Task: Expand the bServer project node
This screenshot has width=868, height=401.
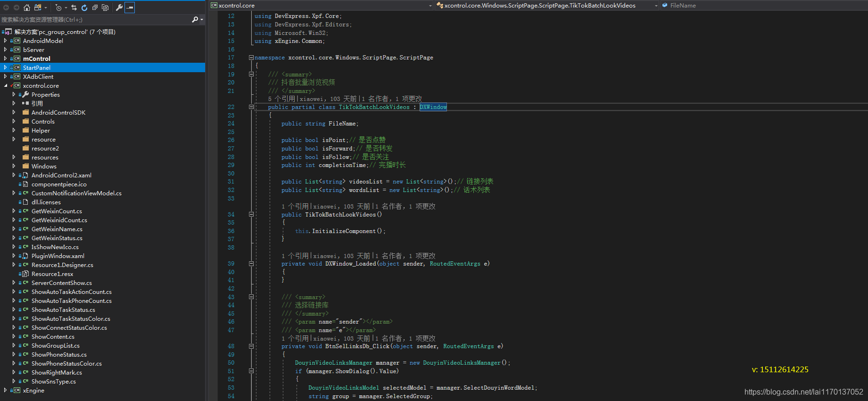Action: pyautogui.click(x=5, y=50)
